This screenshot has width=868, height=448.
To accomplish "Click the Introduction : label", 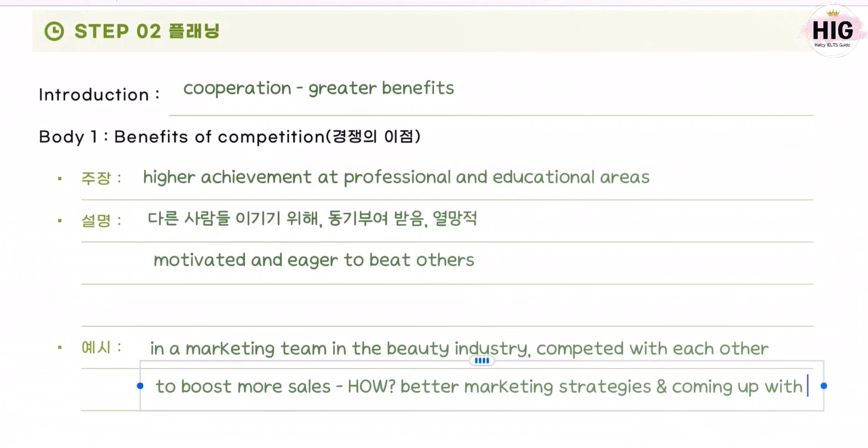I will tap(99, 94).
